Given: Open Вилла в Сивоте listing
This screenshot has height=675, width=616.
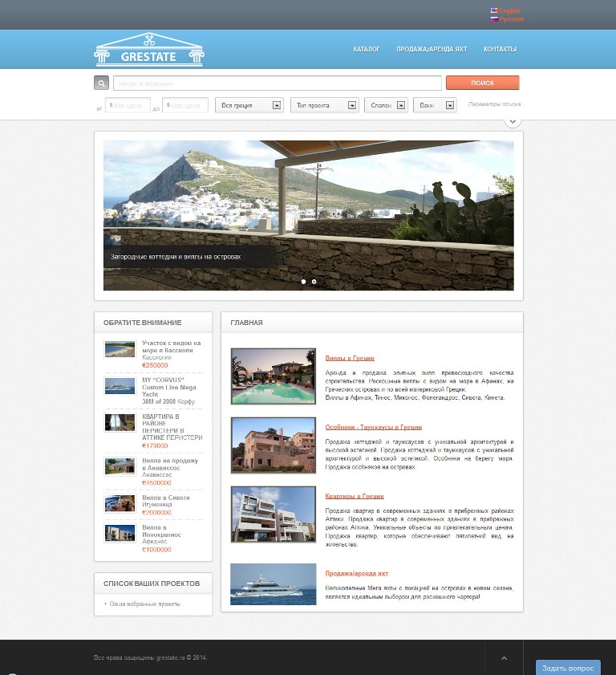Looking at the screenshot, I should pos(165,498).
